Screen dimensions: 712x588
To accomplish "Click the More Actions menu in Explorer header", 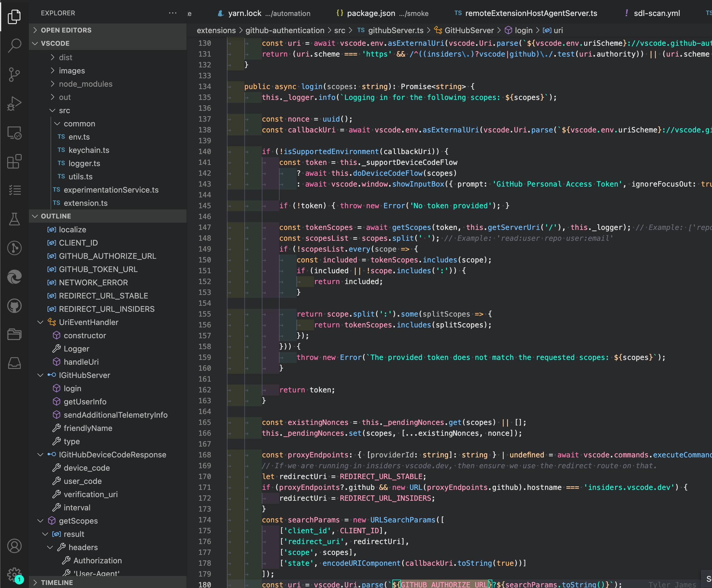I will [173, 13].
